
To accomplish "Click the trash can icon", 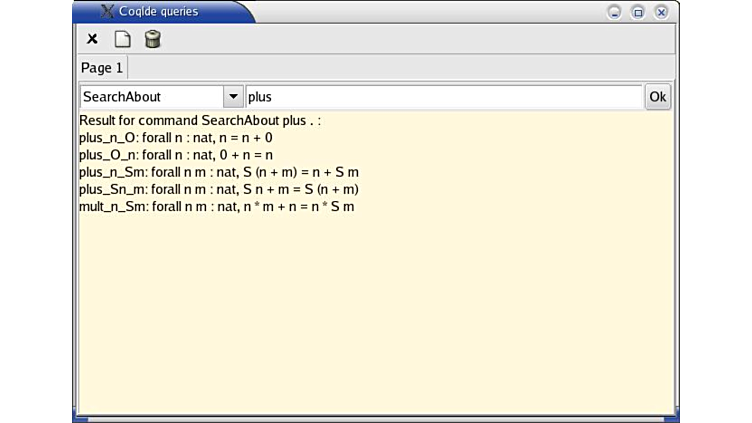I will click(x=152, y=39).
